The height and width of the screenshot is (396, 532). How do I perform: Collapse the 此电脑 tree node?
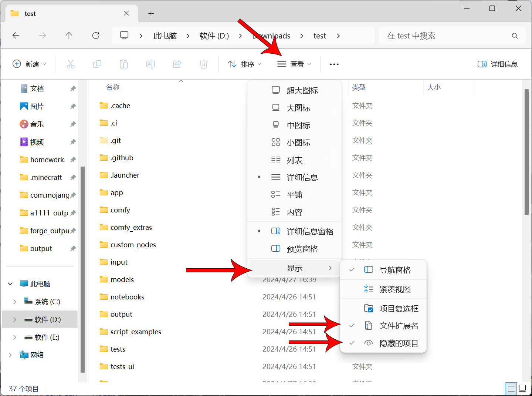[10, 284]
